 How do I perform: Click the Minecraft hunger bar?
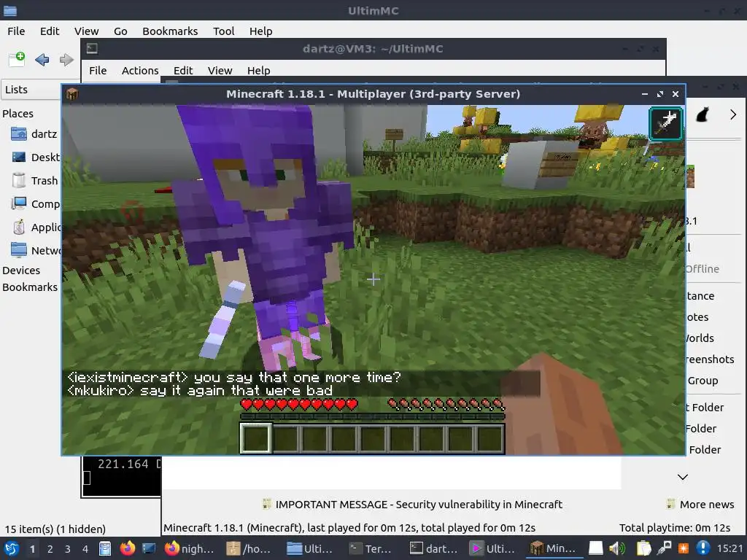[446, 405]
